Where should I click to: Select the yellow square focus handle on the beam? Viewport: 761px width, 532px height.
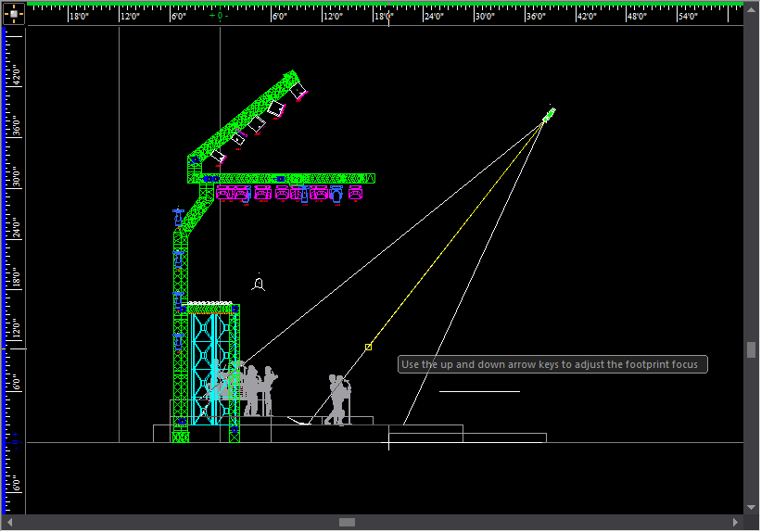tap(368, 347)
